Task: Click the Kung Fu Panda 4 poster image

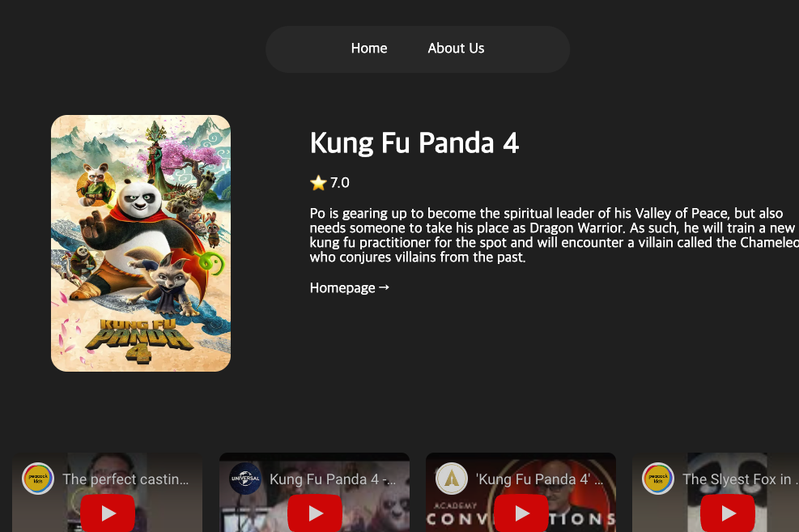Action: (141, 243)
